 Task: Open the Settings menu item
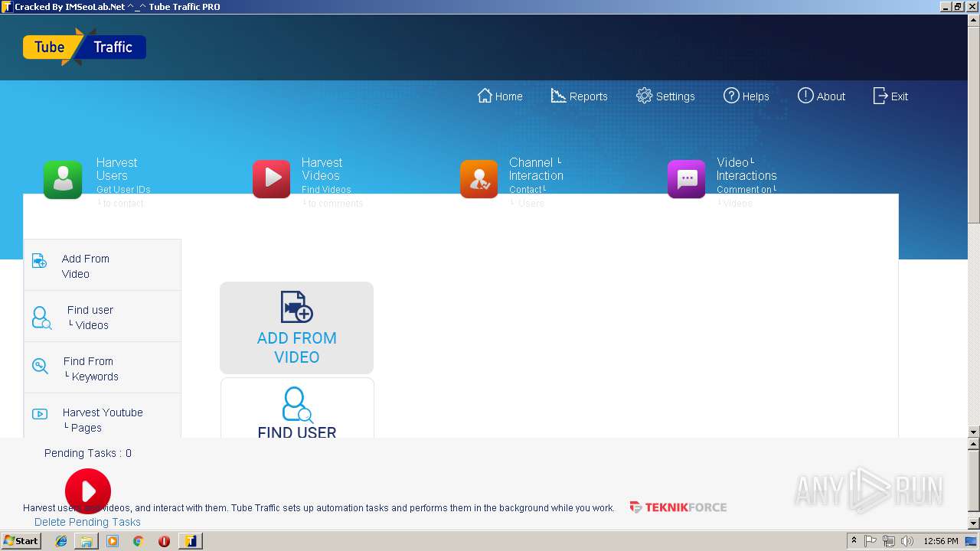(665, 96)
